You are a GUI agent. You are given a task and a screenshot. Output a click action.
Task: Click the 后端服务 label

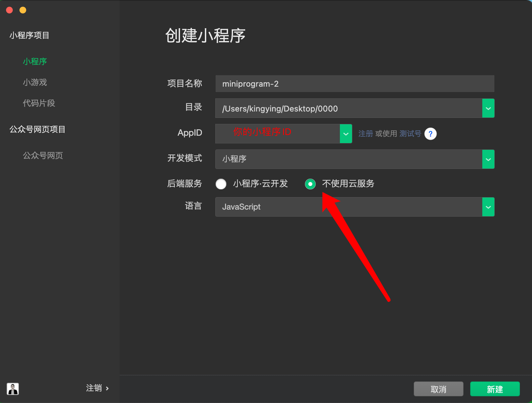[x=185, y=184]
